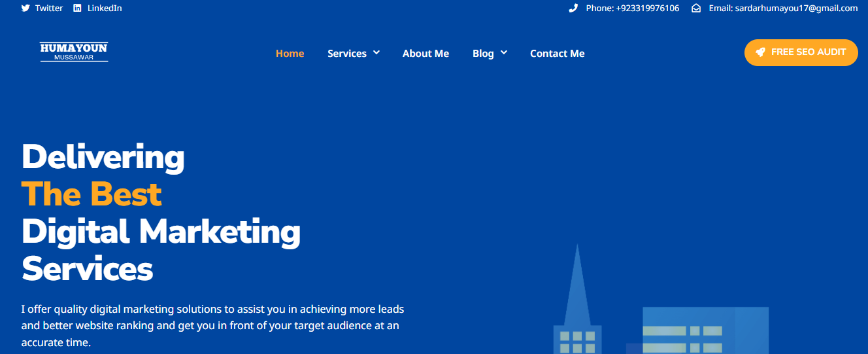
Task: Select Contact Me in the navigation
Action: pyautogui.click(x=557, y=54)
